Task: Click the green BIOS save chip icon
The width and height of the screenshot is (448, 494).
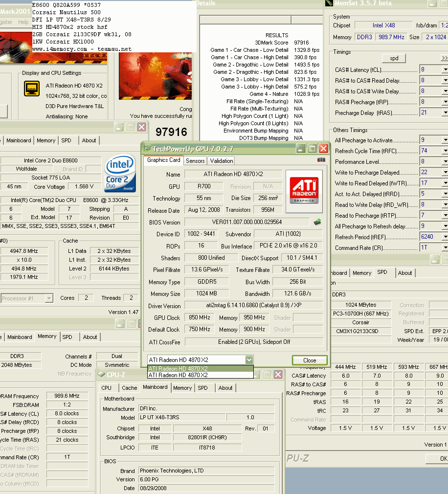Action: [317, 222]
